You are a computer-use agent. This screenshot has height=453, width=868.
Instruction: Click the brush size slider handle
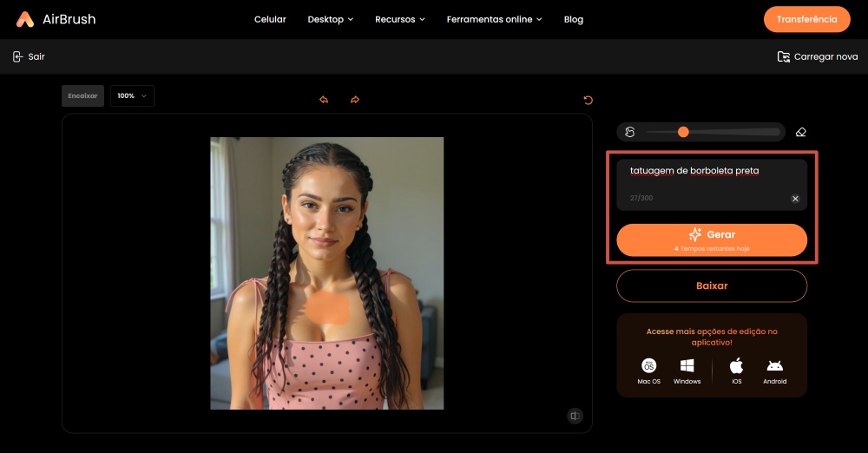(683, 132)
